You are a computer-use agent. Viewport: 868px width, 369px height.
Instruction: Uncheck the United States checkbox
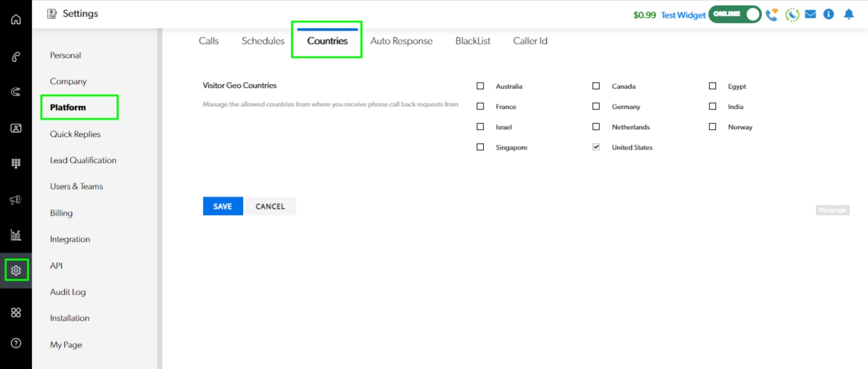click(596, 147)
